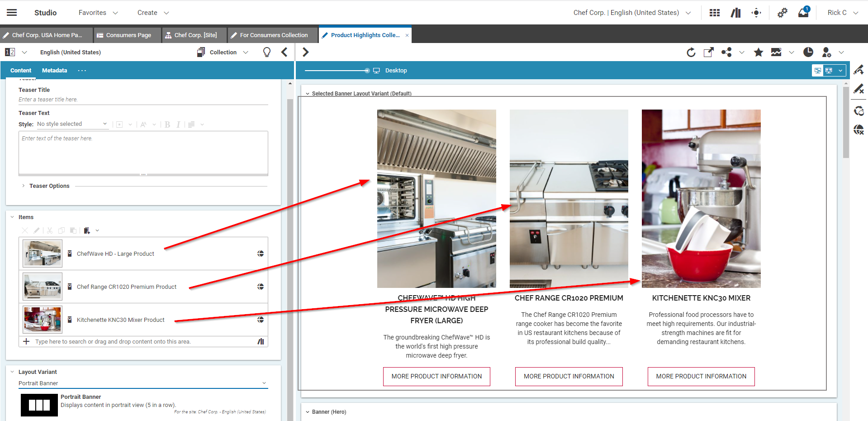Open the Collection content type dropdown
The height and width of the screenshot is (421, 868).
coord(223,53)
